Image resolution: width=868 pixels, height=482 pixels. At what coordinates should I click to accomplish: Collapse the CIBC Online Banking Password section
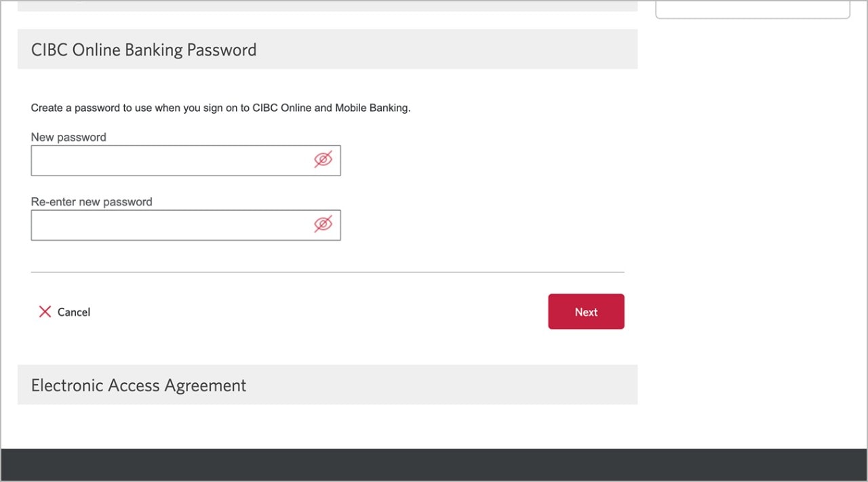tap(328, 49)
